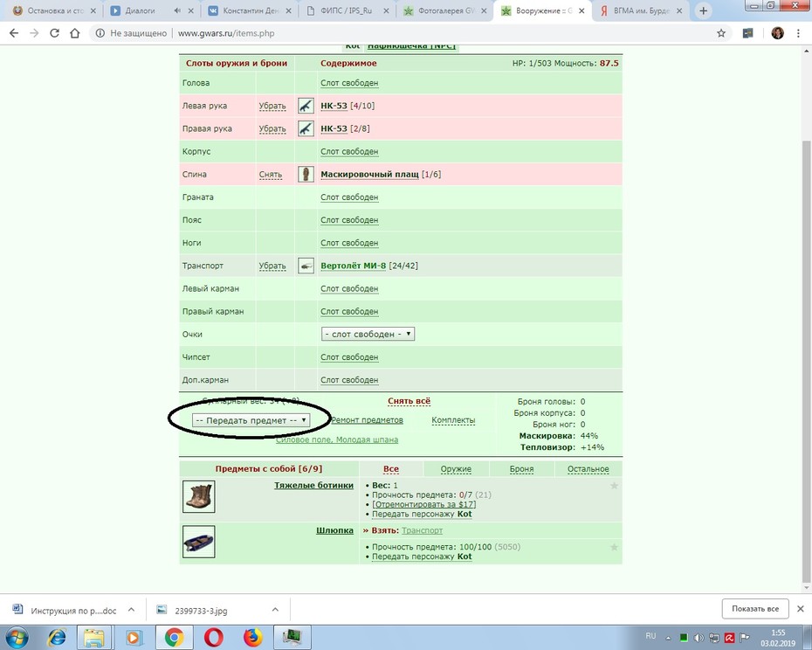The width and height of the screenshot is (812, 650).
Task: Click the HK-53 weapon icon in right hand row
Action: (306, 128)
